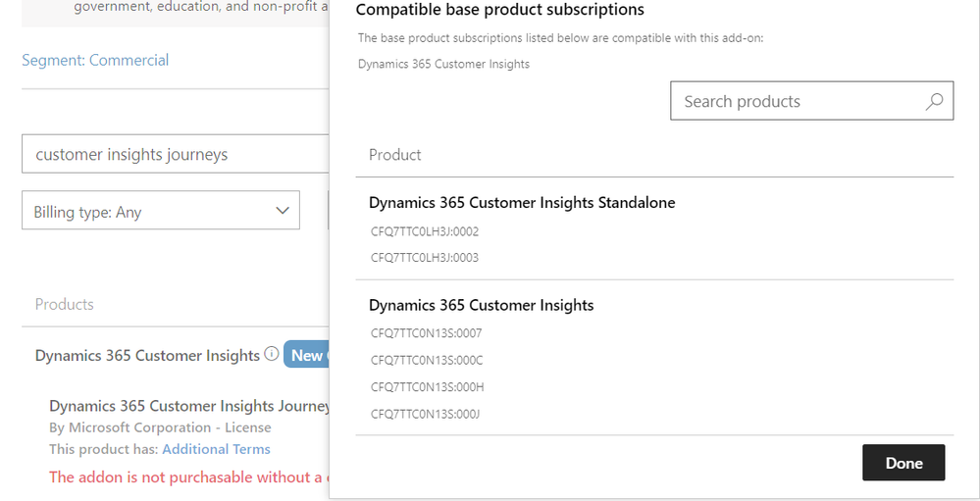This screenshot has height=501, width=980.
Task: Click the Done button
Action: point(903,463)
